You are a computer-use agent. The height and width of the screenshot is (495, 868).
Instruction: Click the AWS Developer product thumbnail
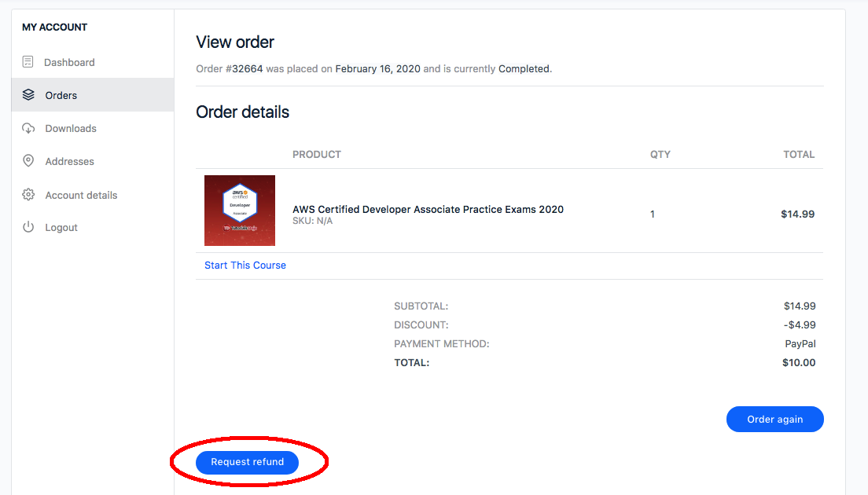coord(240,211)
